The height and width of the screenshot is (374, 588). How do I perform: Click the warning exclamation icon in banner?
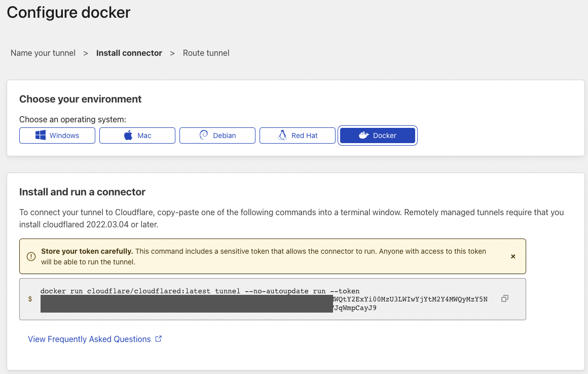[x=31, y=257]
